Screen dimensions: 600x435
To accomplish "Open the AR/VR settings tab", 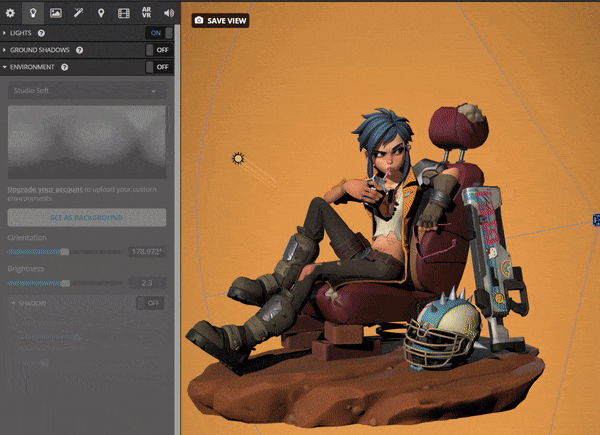I will [x=146, y=13].
